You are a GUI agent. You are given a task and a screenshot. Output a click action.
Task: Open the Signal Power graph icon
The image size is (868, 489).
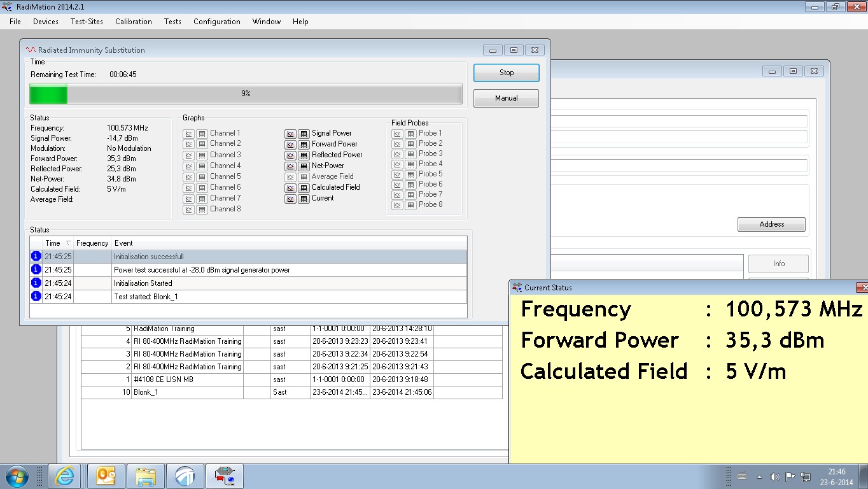pyautogui.click(x=291, y=133)
